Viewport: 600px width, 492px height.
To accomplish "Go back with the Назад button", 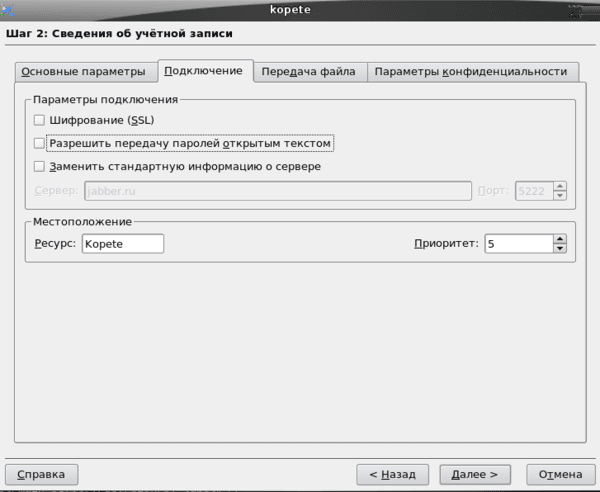I will click(392, 474).
